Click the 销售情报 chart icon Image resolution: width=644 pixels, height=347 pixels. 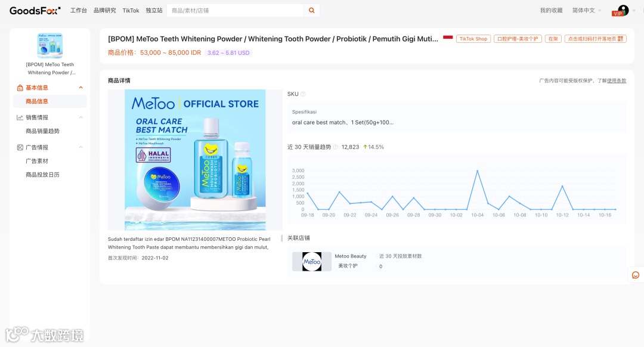(20, 117)
